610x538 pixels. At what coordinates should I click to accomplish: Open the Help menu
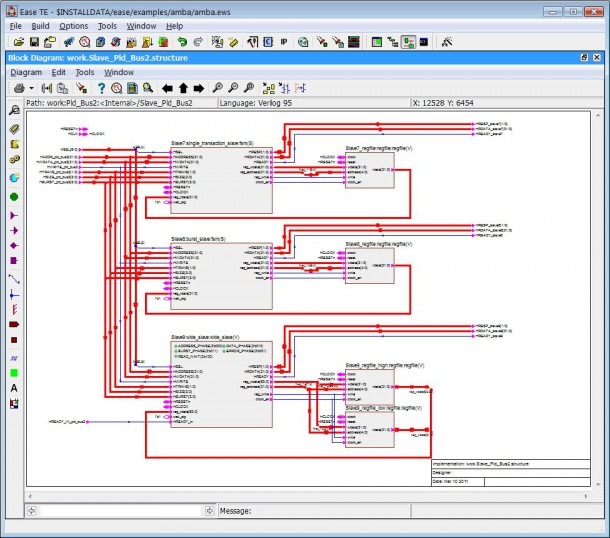(174, 26)
